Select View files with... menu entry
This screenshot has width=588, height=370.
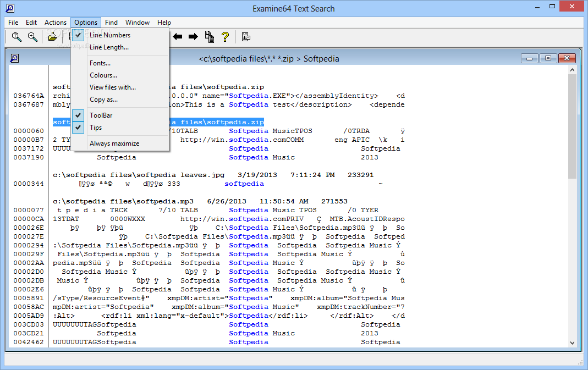pyautogui.click(x=120, y=87)
